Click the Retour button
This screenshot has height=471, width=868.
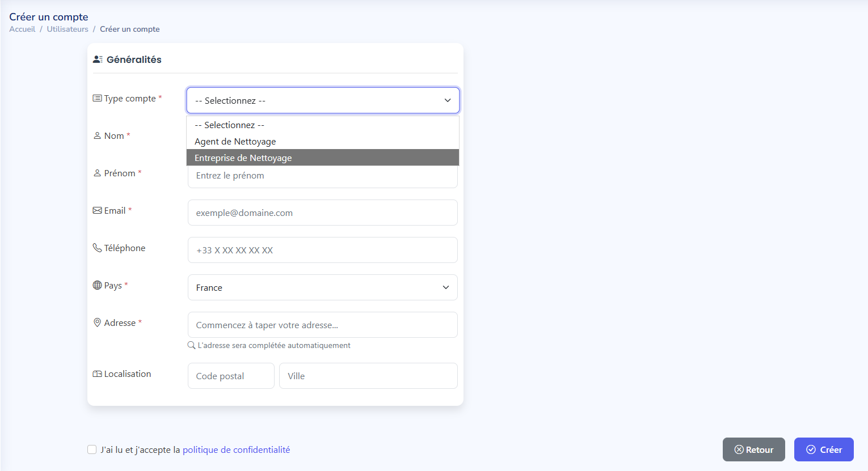click(753, 449)
